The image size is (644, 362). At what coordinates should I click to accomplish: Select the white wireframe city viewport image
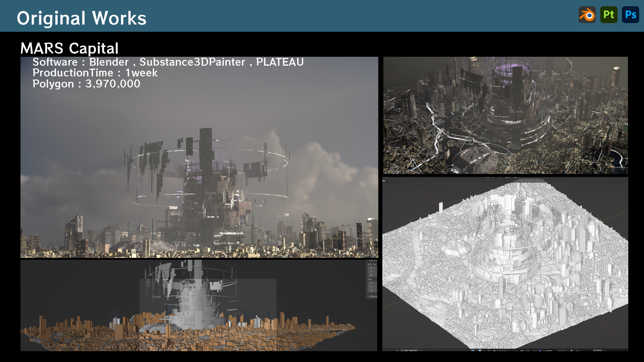(505, 264)
